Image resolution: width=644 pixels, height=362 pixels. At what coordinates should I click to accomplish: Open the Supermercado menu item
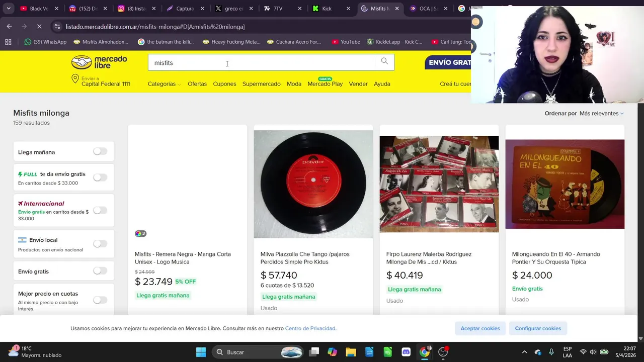261,84
